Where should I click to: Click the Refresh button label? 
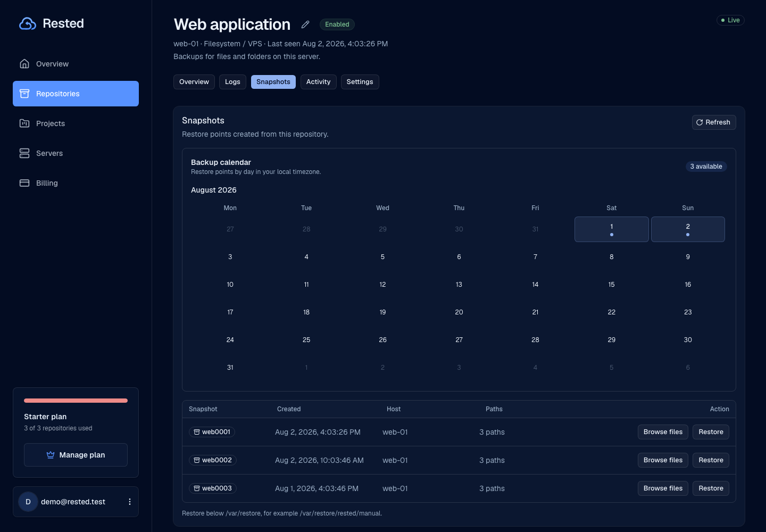click(x=718, y=122)
